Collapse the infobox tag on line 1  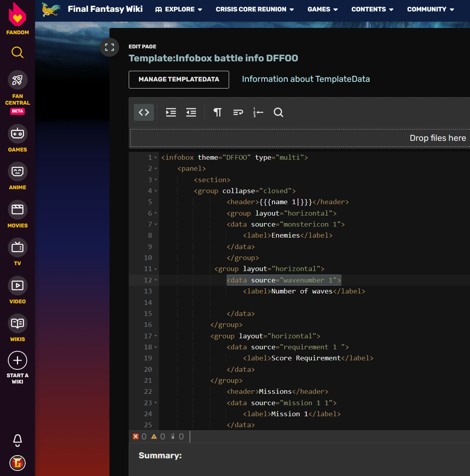[156, 158]
